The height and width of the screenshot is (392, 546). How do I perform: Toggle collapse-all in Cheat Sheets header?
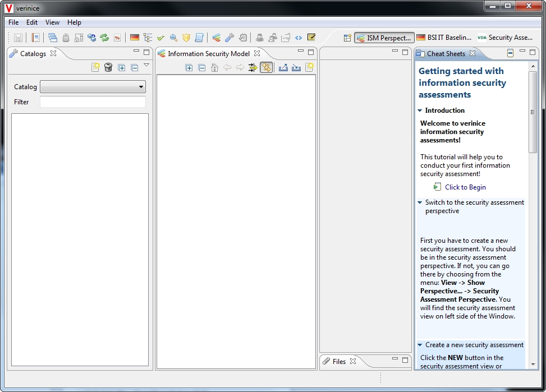[510, 53]
